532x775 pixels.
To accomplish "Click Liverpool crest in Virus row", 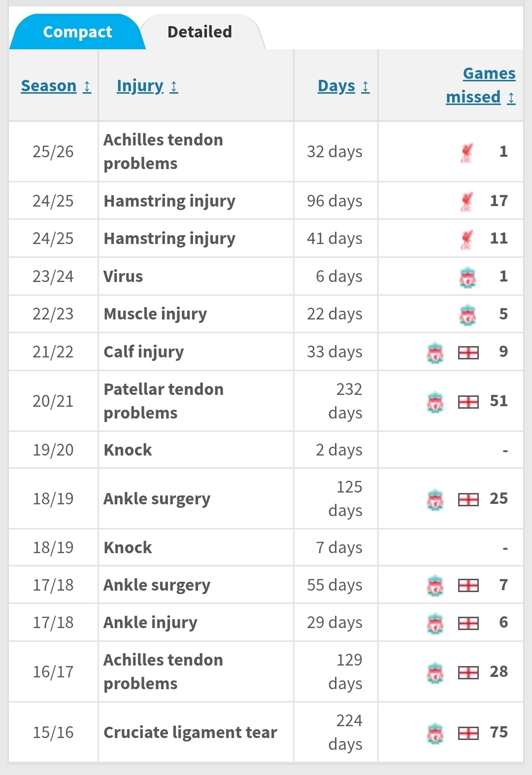I will (x=467, y=277).
